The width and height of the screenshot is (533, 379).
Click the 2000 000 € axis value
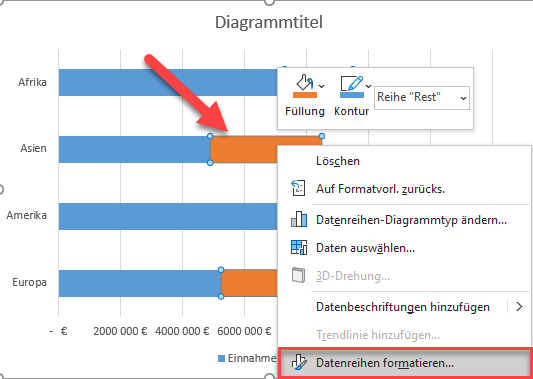pyautogui.click(x=120, y=331)
